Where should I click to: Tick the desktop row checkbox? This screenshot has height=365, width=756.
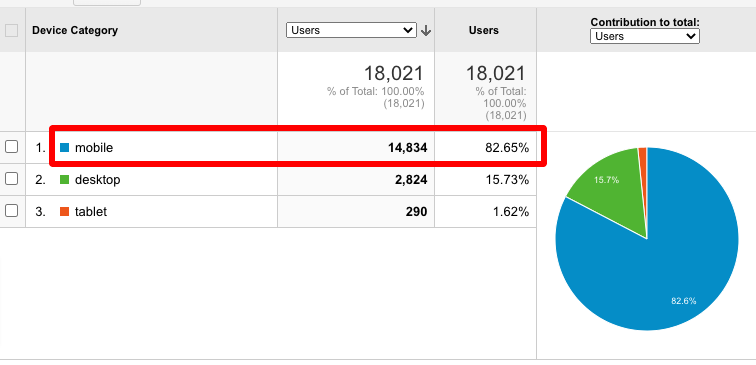click(x=12, y=179)
